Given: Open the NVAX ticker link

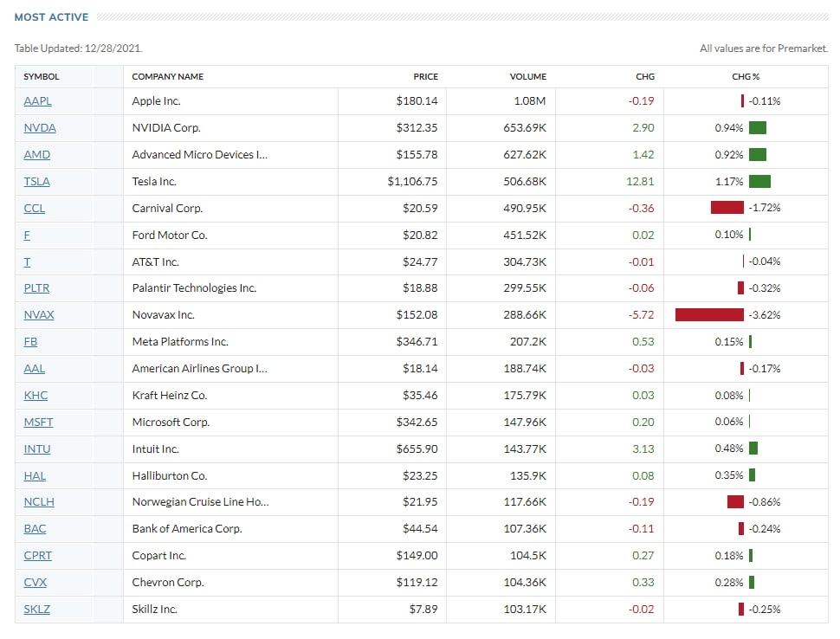Looking at the screenshot, I should [x=39, y=314].
